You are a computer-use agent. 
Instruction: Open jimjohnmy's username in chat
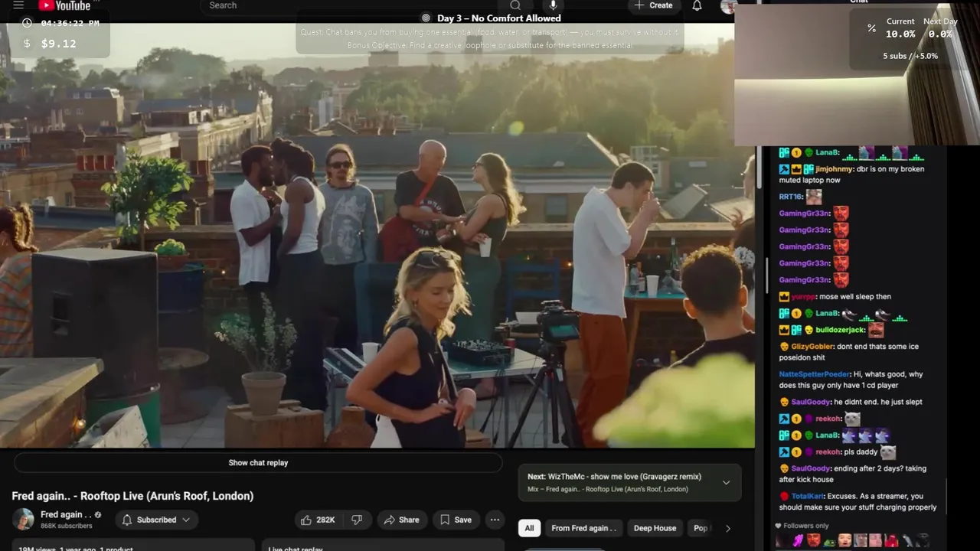tap(835, 169)
